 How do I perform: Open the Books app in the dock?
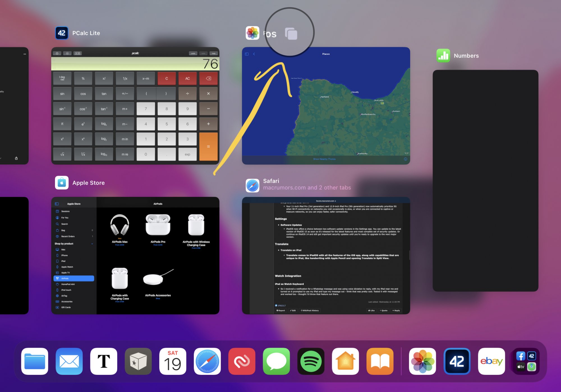[380, 361]
